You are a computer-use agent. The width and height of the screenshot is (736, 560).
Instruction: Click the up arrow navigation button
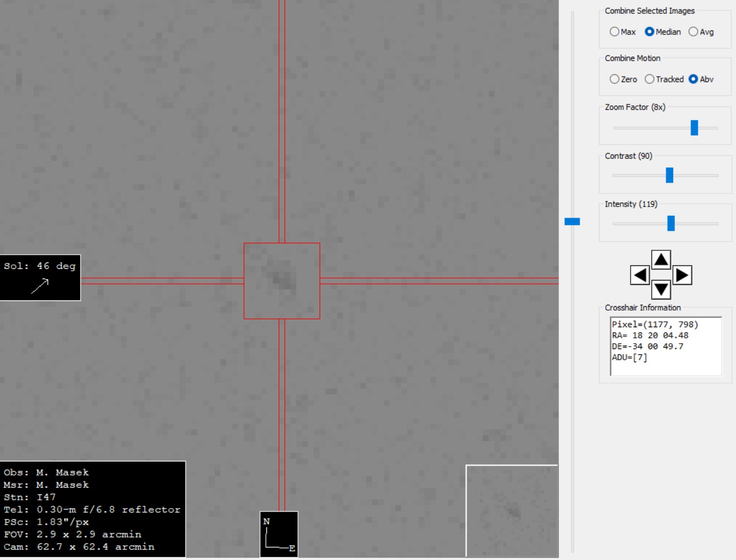coord(661,260)
